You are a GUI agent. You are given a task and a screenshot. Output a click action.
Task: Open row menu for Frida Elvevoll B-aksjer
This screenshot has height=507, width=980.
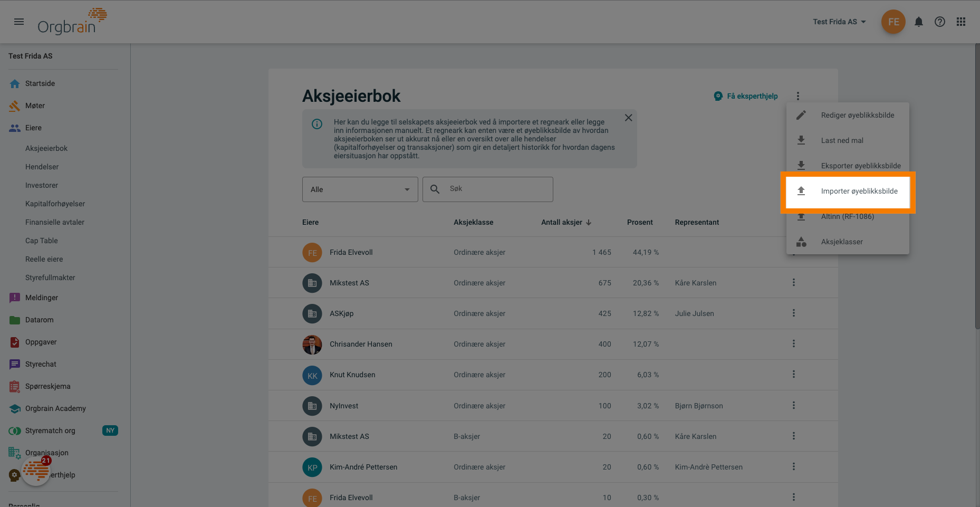(x=793, y=497)
